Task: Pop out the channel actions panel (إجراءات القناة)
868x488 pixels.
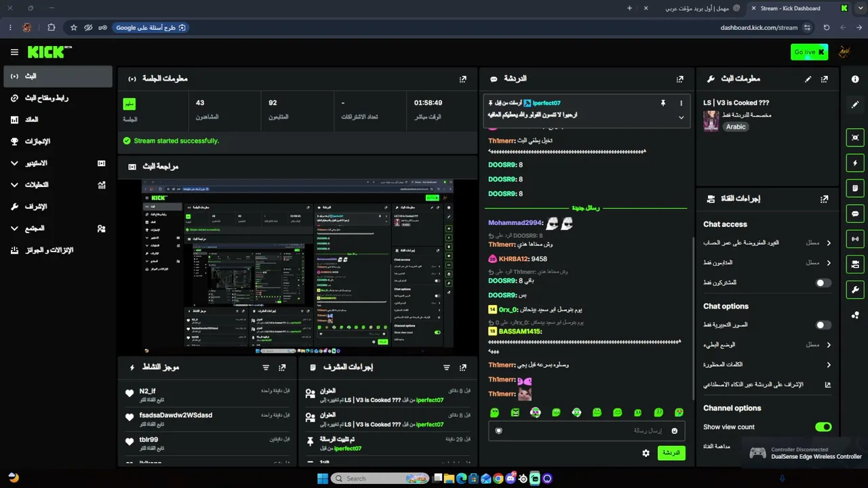Action: point(824,199)
